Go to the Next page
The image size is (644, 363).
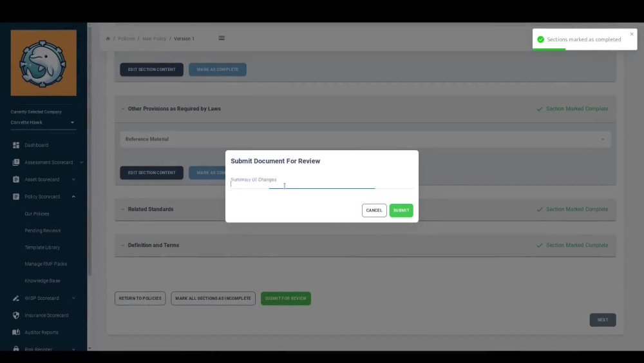603,320
